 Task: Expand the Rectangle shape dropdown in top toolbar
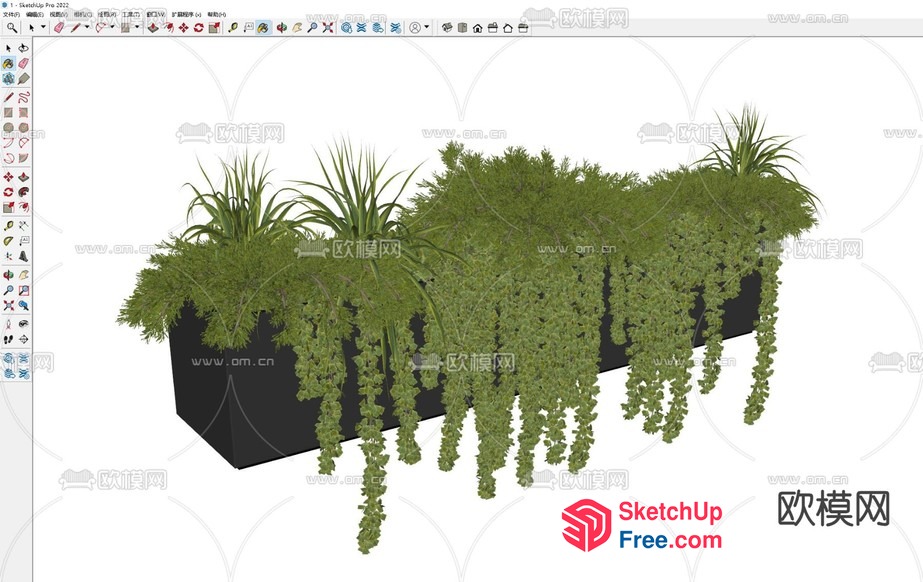(x=137, y=27)
